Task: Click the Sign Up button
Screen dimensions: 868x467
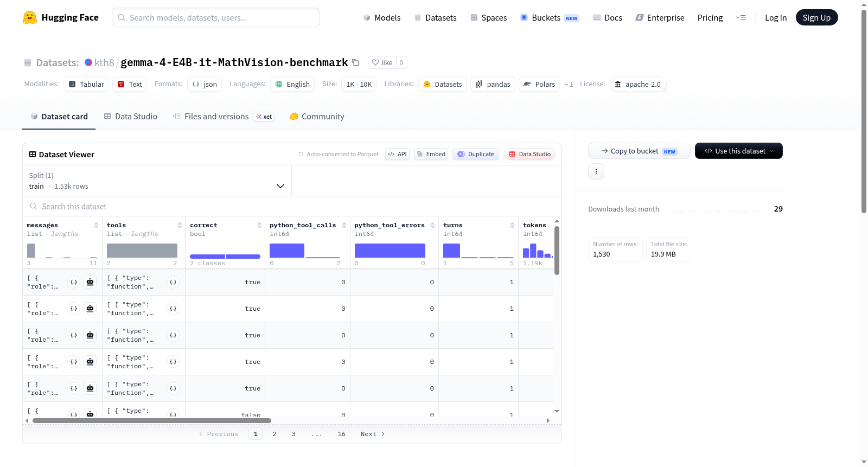Action: click(x=817, y=17)
